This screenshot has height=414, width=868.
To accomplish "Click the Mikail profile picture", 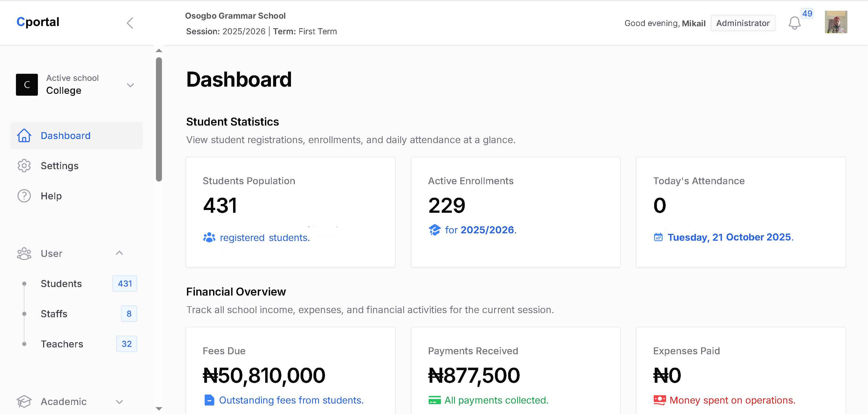I will (x=836, y=23).
